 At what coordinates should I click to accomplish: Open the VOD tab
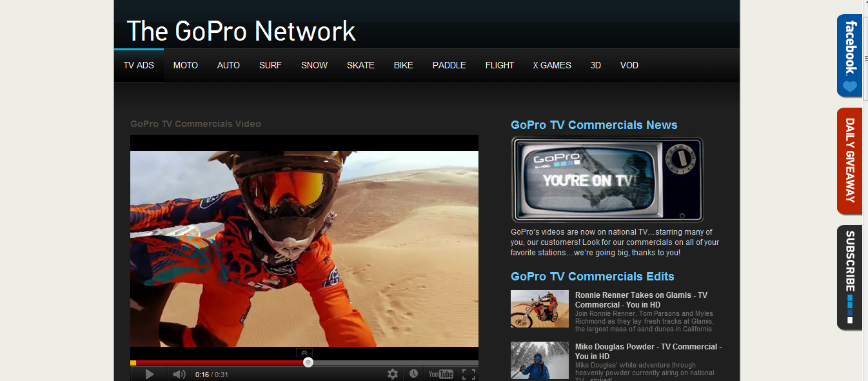[629, 65]
